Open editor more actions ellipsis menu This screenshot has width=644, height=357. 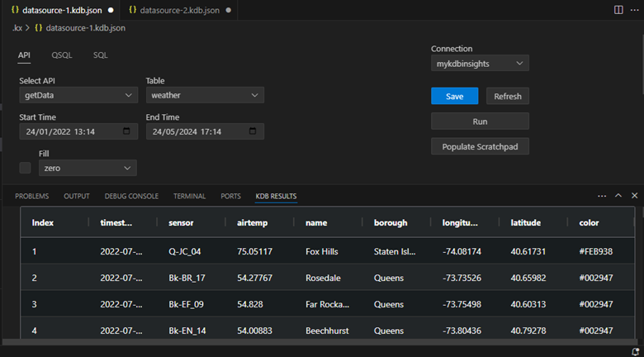click(634, 10)
